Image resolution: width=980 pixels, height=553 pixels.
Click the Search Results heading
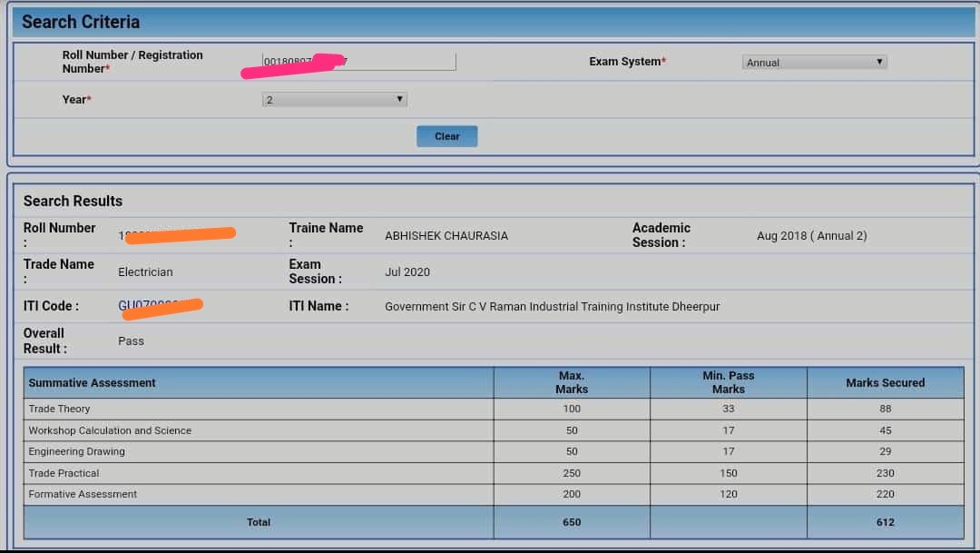[73, 201]
